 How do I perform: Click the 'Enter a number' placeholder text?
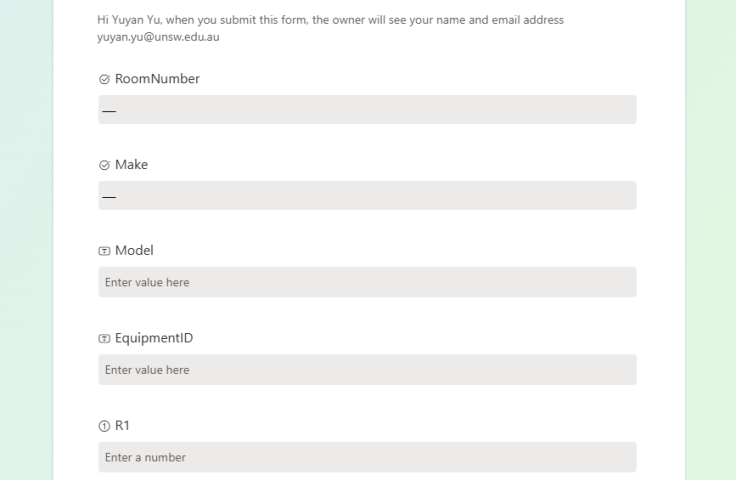pyautogui.click(x=146, y=457)
